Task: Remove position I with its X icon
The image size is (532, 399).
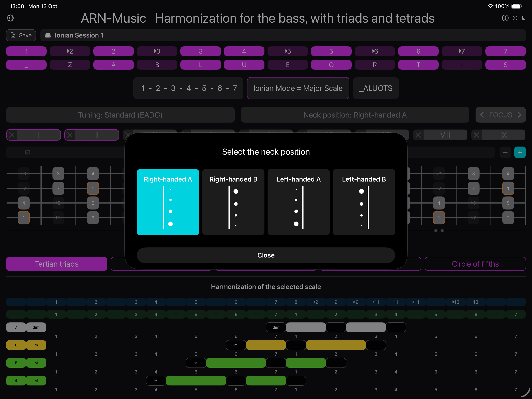Action: coord(12,135)
